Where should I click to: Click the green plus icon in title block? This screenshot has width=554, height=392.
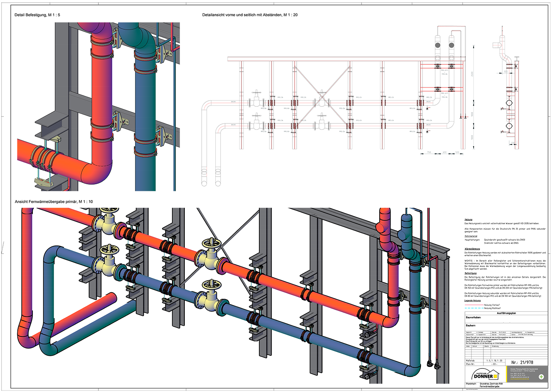(x=541, y=377)
